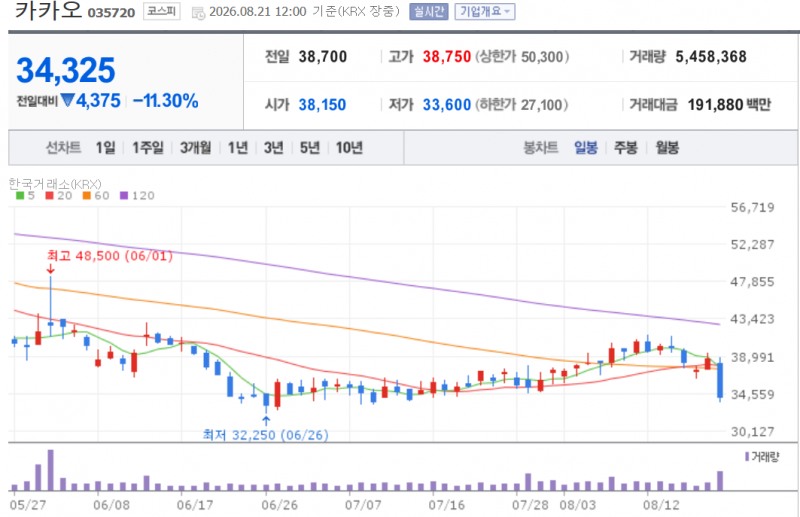Viewport: 800px width, 517px height.
Task: Show the 3년 chart range
Action: coord(273,148)
